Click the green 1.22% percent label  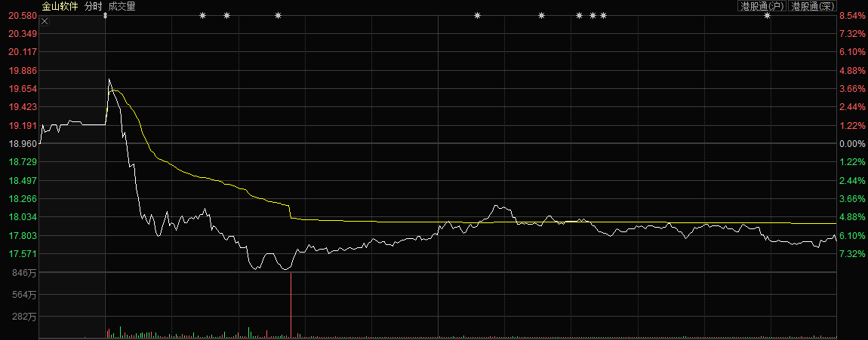852,162
